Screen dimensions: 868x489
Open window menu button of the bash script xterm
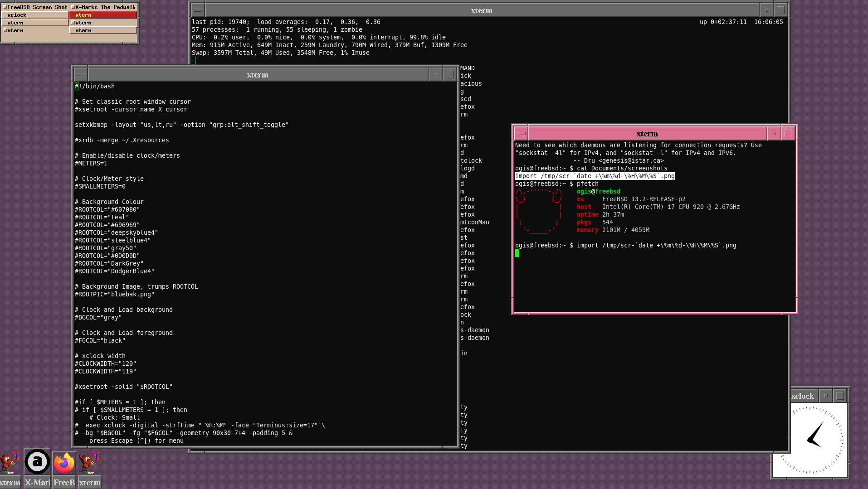[81, 74]
